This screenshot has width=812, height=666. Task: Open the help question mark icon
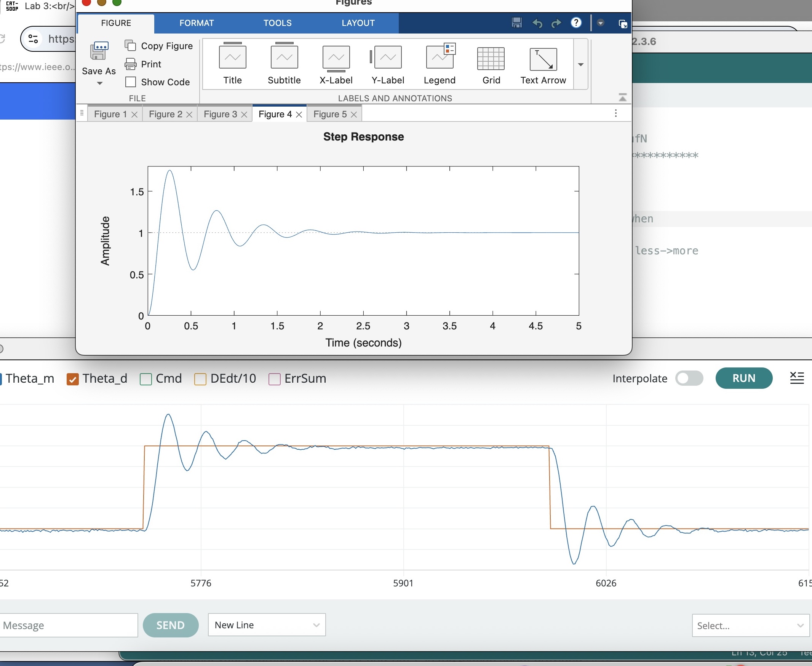pos(575,23)
